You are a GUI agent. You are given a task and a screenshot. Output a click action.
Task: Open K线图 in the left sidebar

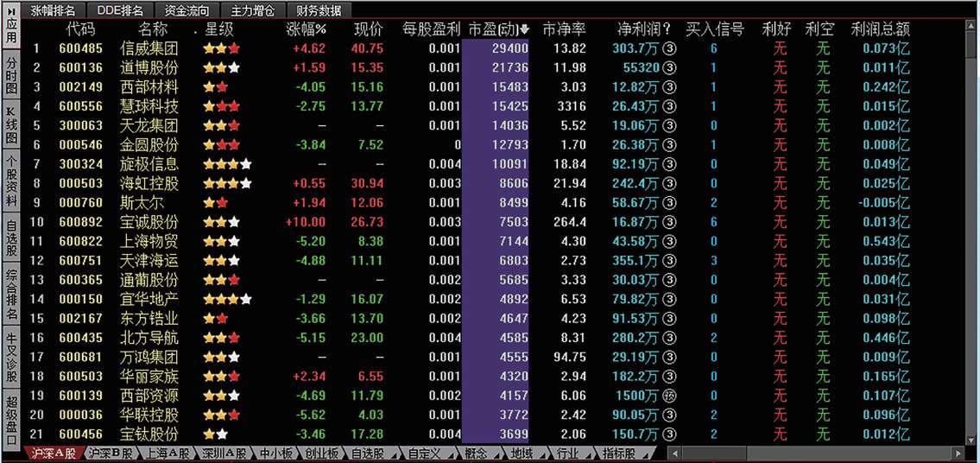(11, 125)
